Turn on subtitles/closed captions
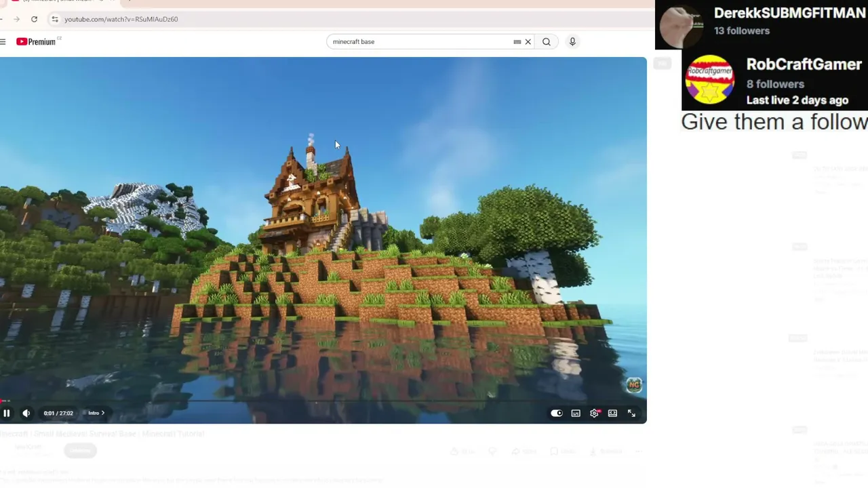This screenshot has width=868, height=488. [x=576, y=413]
